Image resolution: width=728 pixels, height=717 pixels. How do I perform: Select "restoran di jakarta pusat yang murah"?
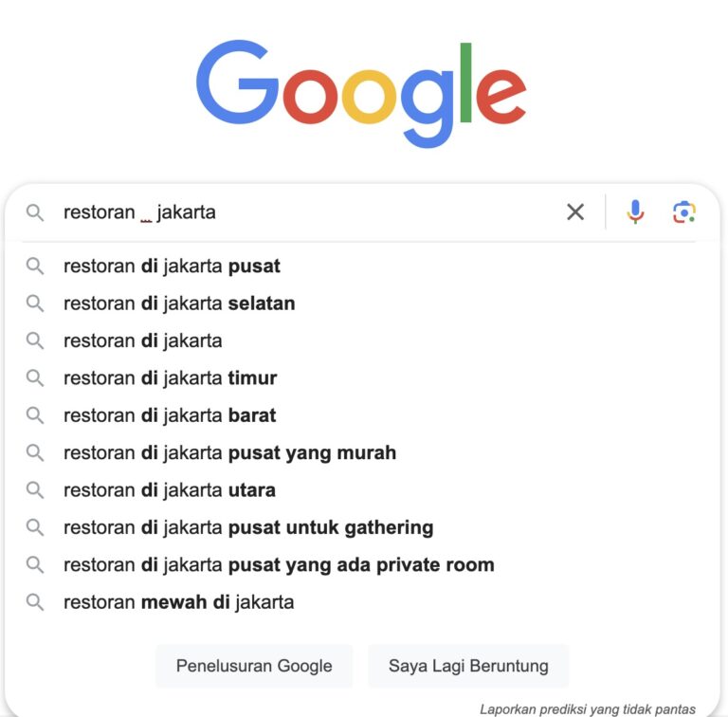click(229, 453)
